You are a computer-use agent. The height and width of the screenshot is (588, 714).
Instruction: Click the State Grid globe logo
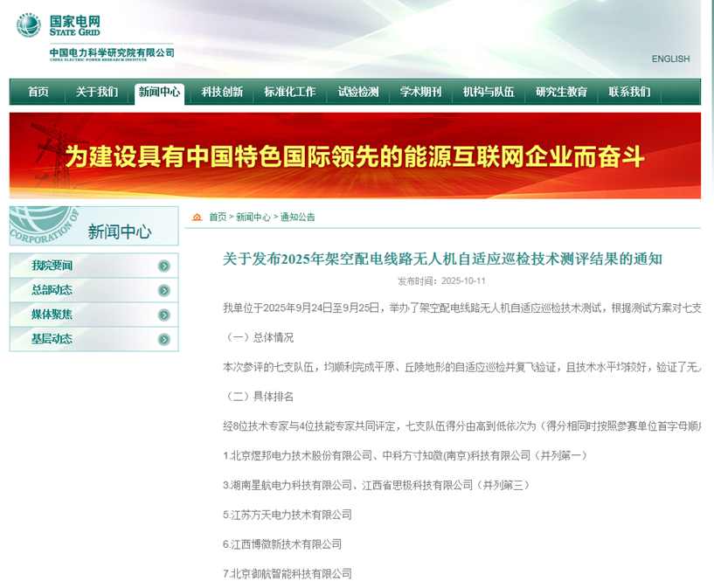pos(29,26)
